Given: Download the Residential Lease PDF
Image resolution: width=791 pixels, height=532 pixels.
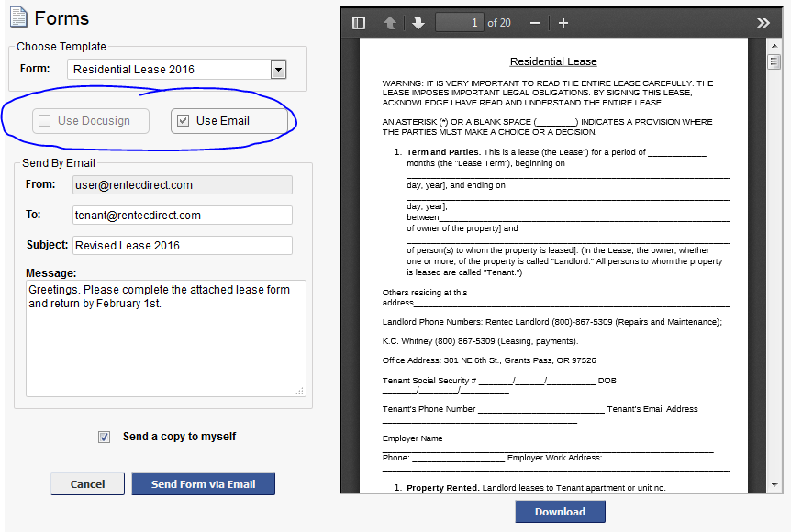Looking at the screenshot, I should (x=560, y=512).
